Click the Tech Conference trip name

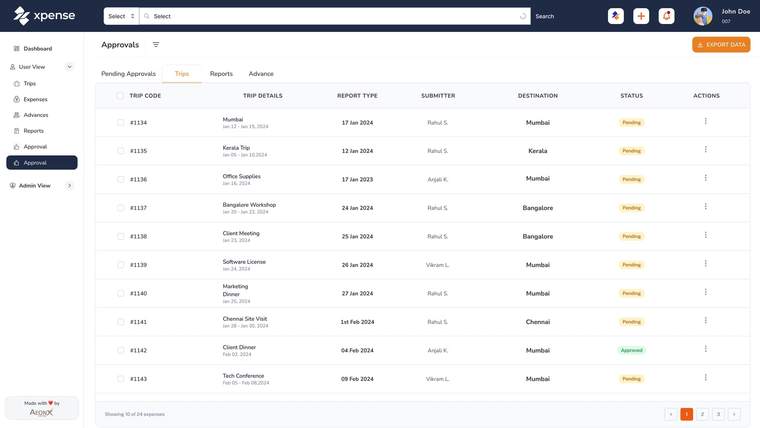tap(243, 376)
